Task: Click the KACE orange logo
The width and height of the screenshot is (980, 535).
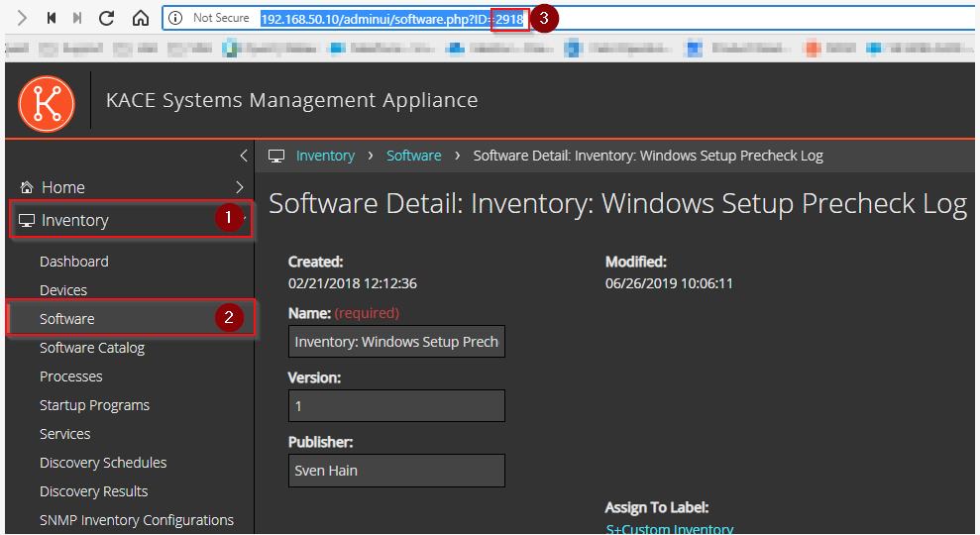Action: tap(47, 104)
